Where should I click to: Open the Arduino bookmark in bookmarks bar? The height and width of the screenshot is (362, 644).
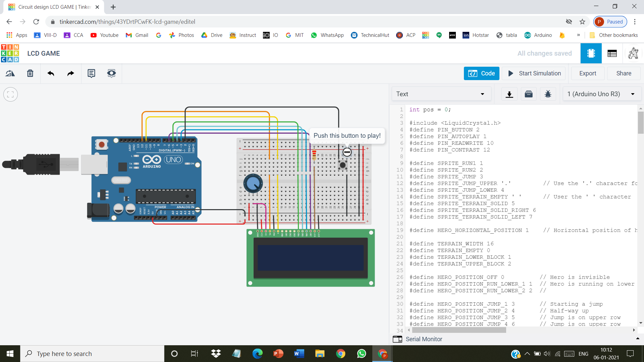[x=538, y=35]
